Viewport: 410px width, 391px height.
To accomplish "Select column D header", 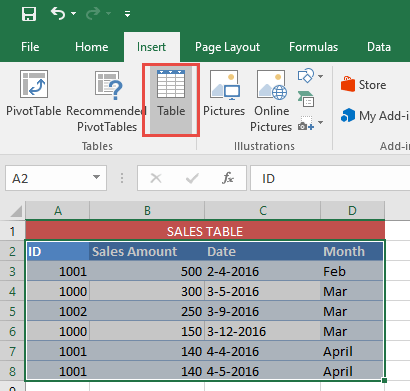I will pyautogui.click(x=352, y=211).
